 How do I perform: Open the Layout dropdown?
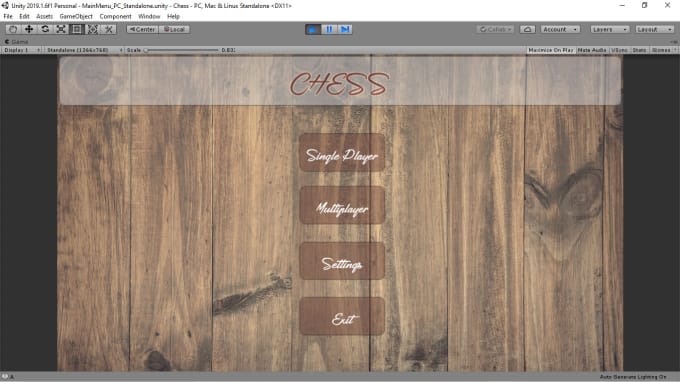654,29
